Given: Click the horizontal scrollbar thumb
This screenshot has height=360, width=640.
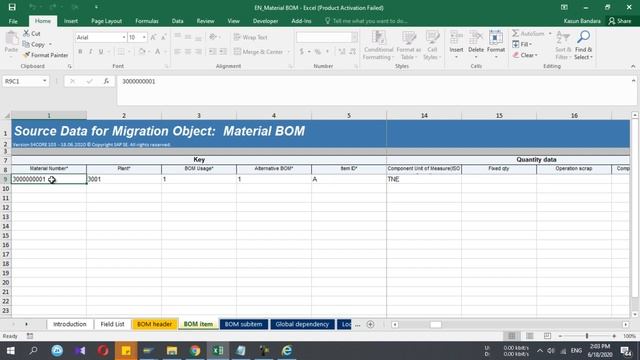Looking at the screenshot, I should [x=436, y=324].
